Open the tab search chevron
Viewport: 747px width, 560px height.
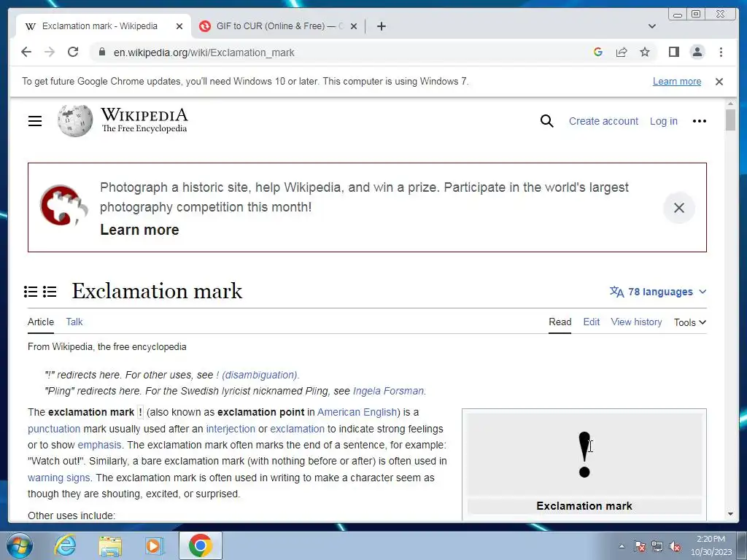click(652, 26)
